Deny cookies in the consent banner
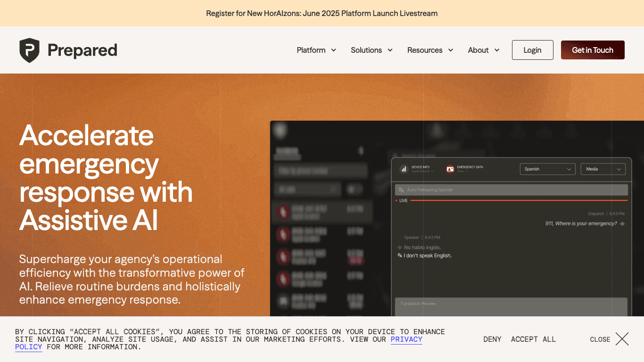 pyautogui.click(x=492, y=339)
